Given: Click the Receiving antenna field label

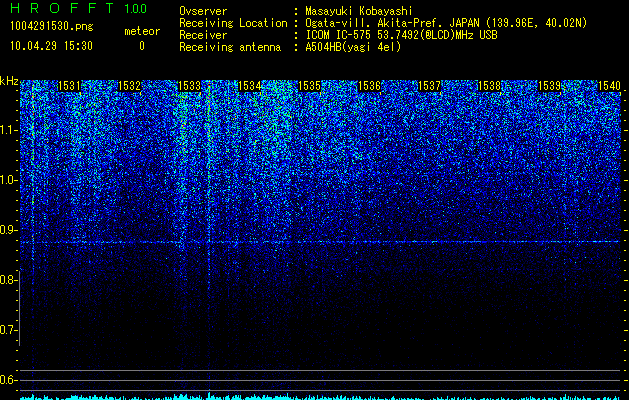Looking at the screenshot, I should coord(230,47).
